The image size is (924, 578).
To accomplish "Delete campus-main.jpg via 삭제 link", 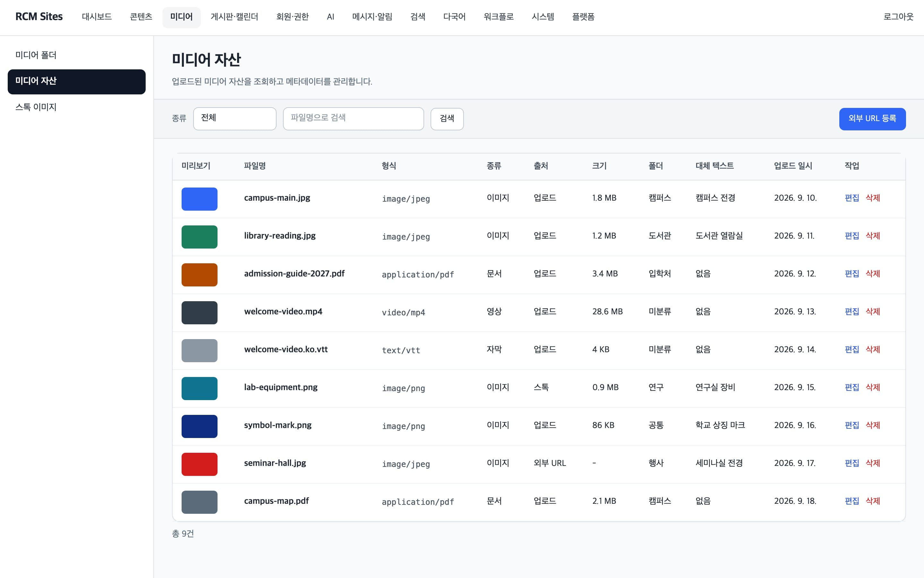I will 873,198.
